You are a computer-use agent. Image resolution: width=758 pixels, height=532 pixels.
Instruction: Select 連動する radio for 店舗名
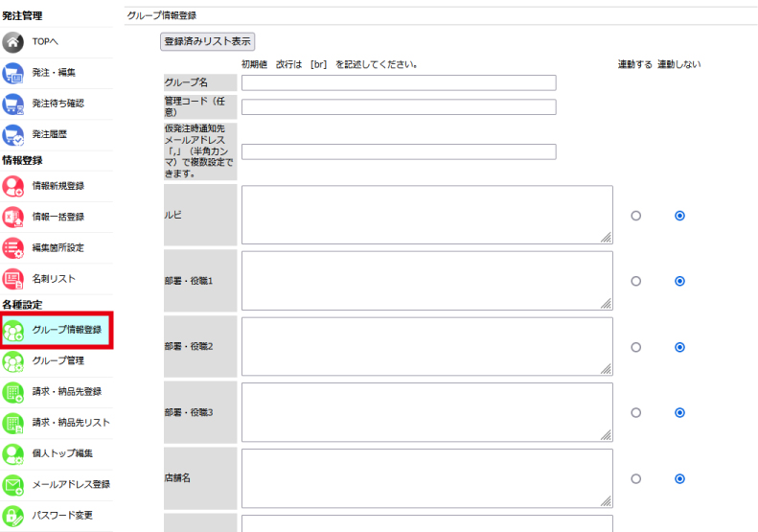click(635, 478)
